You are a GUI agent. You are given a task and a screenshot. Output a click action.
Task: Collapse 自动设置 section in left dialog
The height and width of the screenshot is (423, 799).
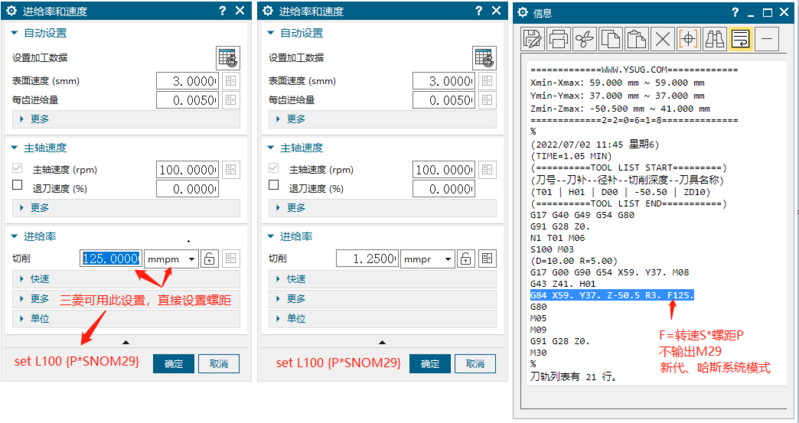point(14,33)
